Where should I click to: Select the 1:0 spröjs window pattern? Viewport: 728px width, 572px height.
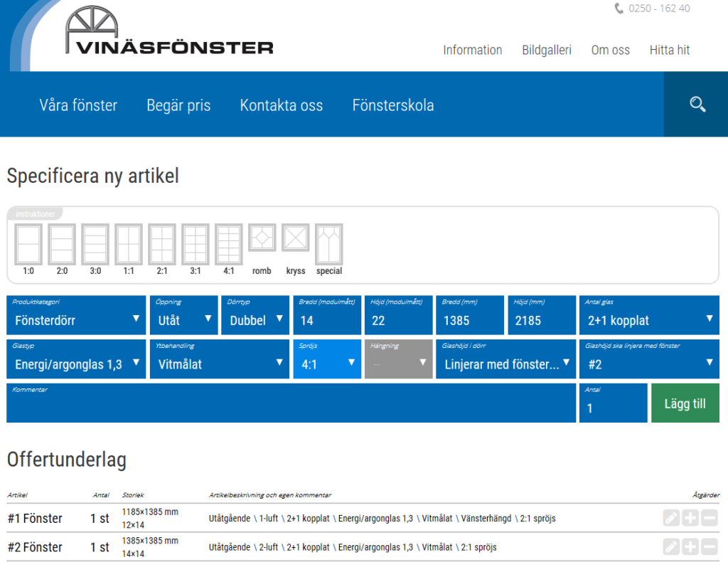click(28, 245)
